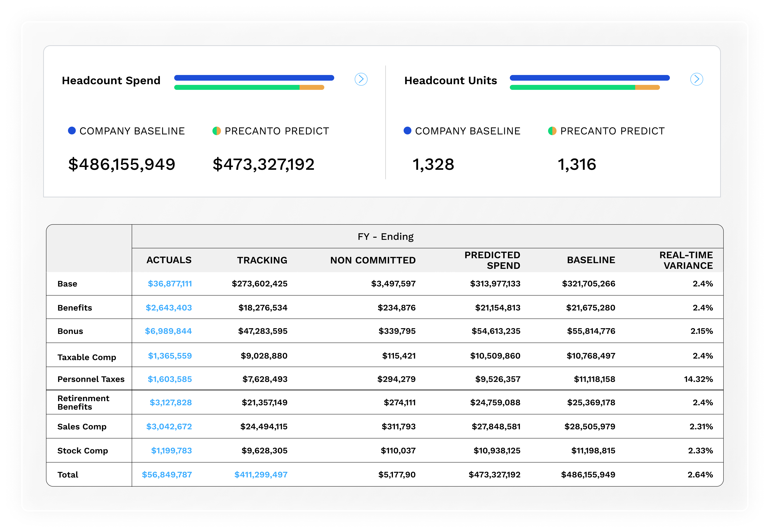769x532 pixels.
Task: Click Precanto Predict dot under Headcount Units
Action: click(552, 131)
